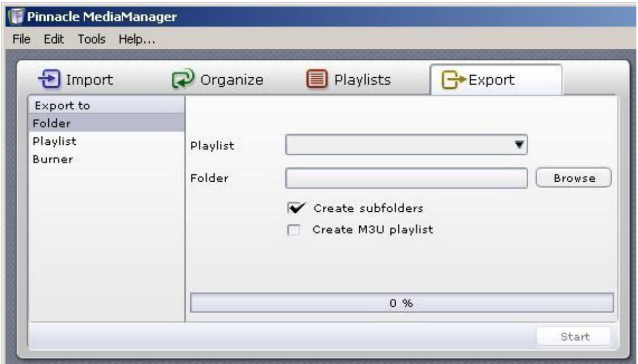Image resolution: width=638 pixels, height=364 pixels.
Task: Open the File menu
Action: (21, 39)
